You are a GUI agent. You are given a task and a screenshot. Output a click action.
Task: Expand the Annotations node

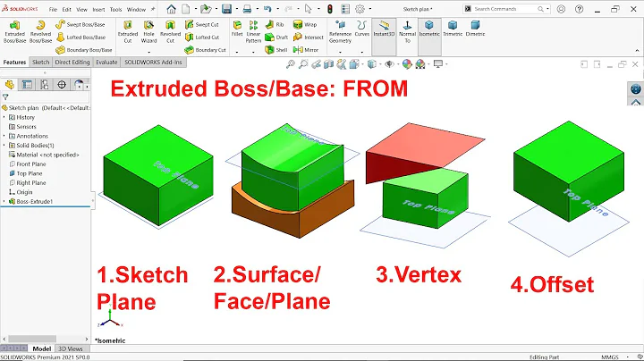point(4,136)
